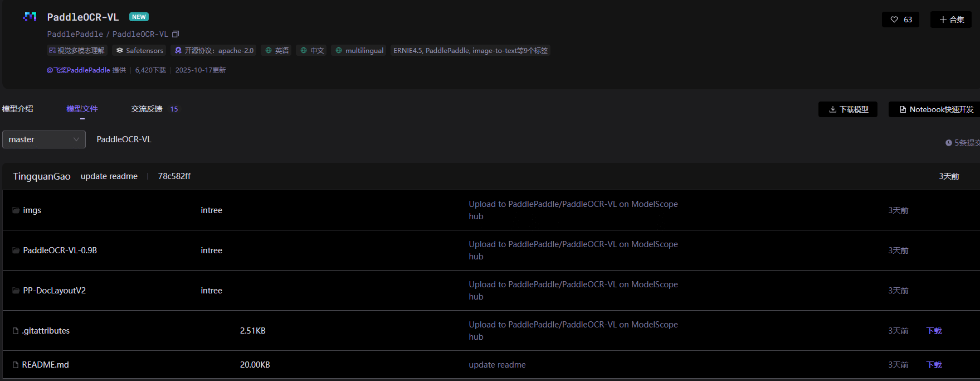Click the imgs folder icon
The width and height of the screenshot is (980, 381).
(16, 210)
